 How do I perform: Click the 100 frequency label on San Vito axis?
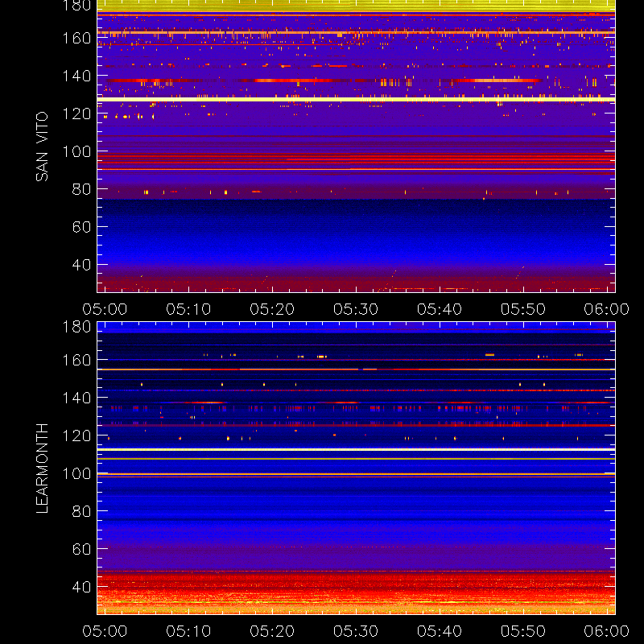point(76,152)
